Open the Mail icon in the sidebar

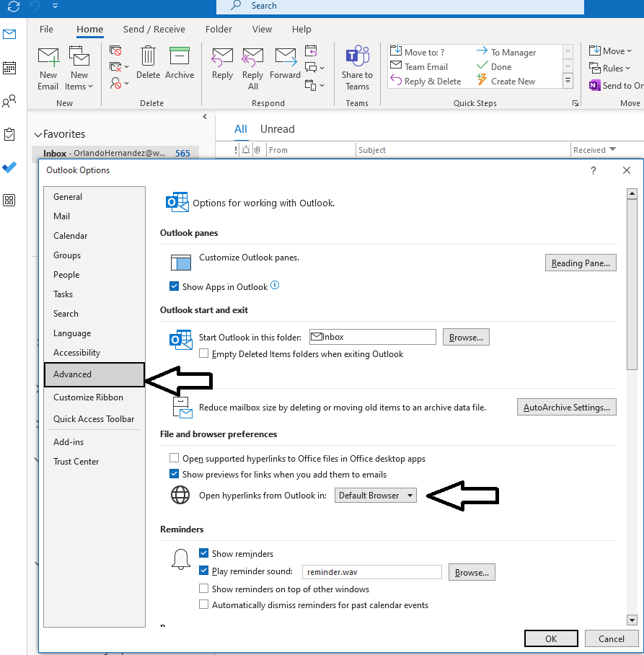[9, 33]
